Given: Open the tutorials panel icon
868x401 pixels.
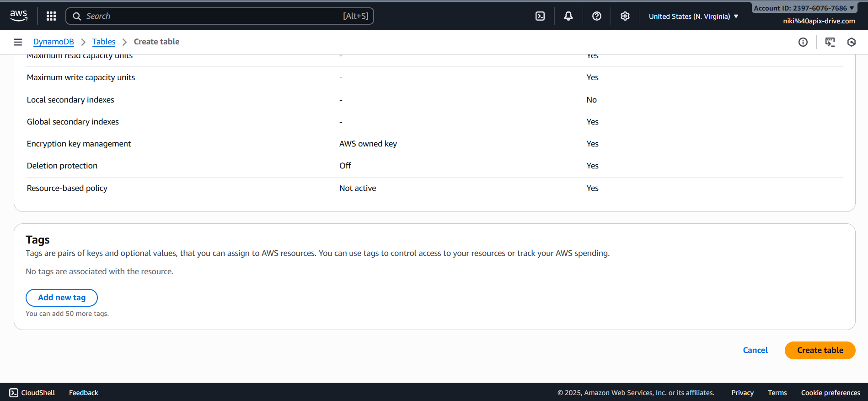Looking at the screenshot, I should [x=830, y=42].
